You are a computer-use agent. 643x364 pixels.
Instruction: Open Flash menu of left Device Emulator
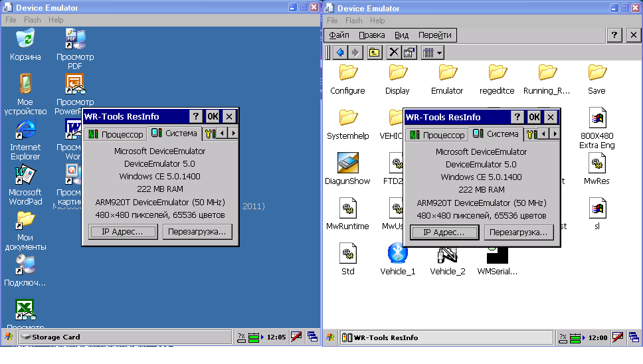[x=33, y=20]
